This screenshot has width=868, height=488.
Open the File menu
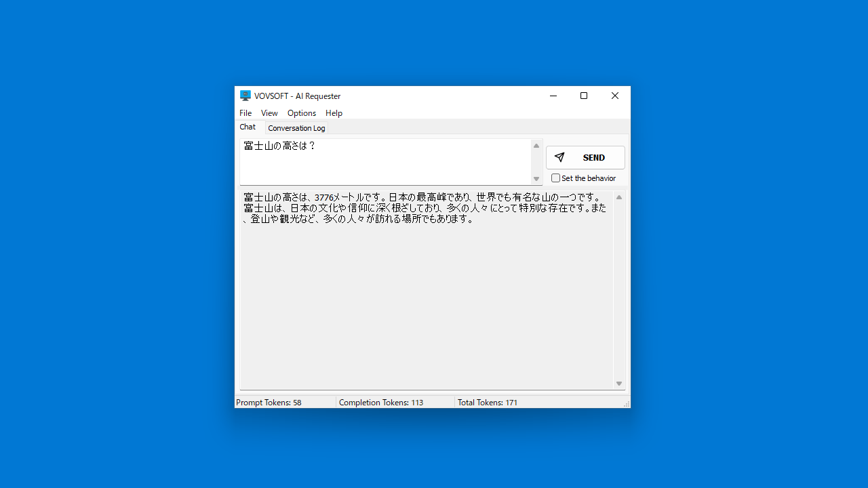pyautogui.click(x=245, y=113)
